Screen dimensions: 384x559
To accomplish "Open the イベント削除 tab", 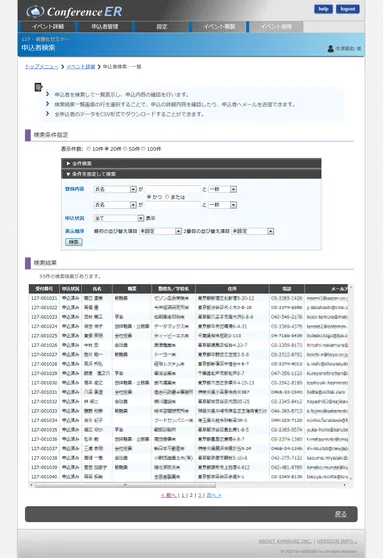I will pos(276,26).
